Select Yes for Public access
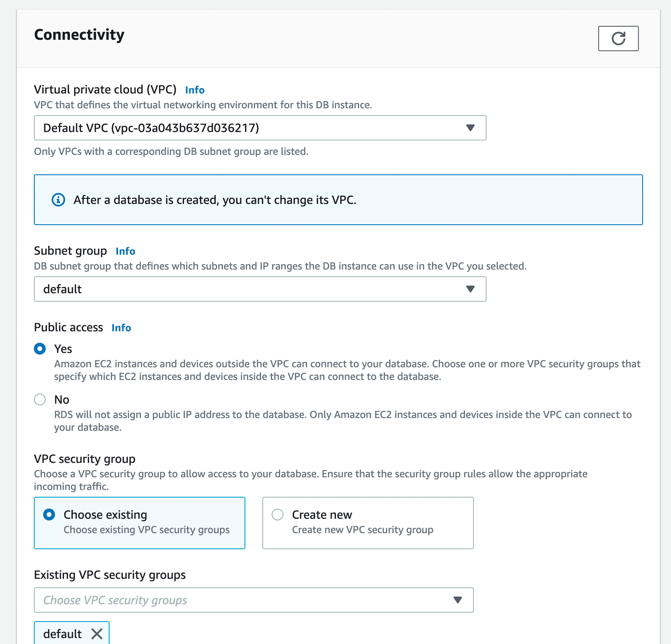Screen dimensions: 671x644 [x=40, y=349]
